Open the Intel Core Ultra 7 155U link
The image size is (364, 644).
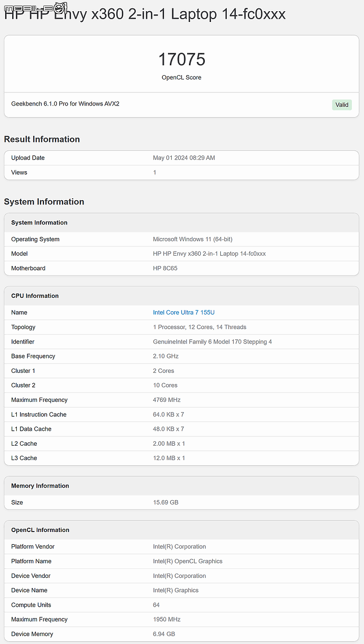click(x=184, y=313)
